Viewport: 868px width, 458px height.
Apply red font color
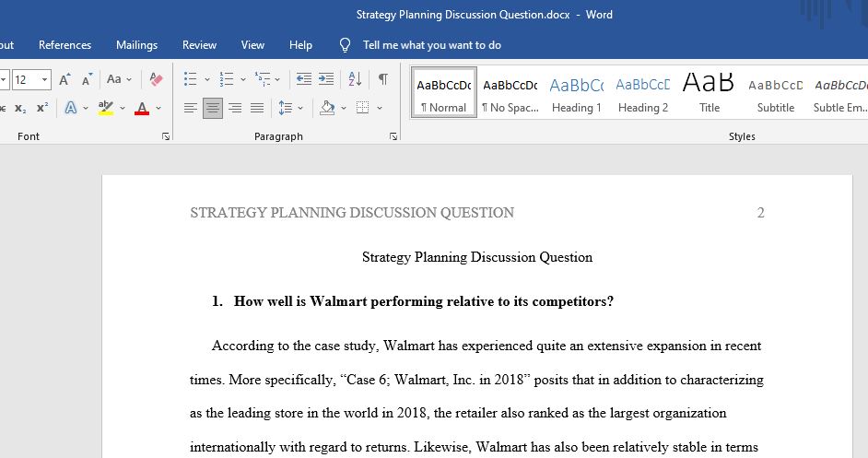click(142, 108)
